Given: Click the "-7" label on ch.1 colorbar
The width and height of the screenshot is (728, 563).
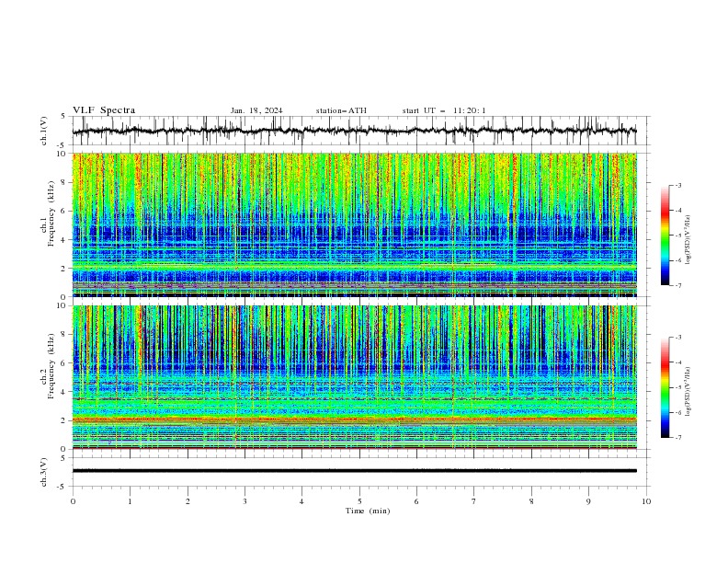Looking at the screenshot, I should pos(677,285).
